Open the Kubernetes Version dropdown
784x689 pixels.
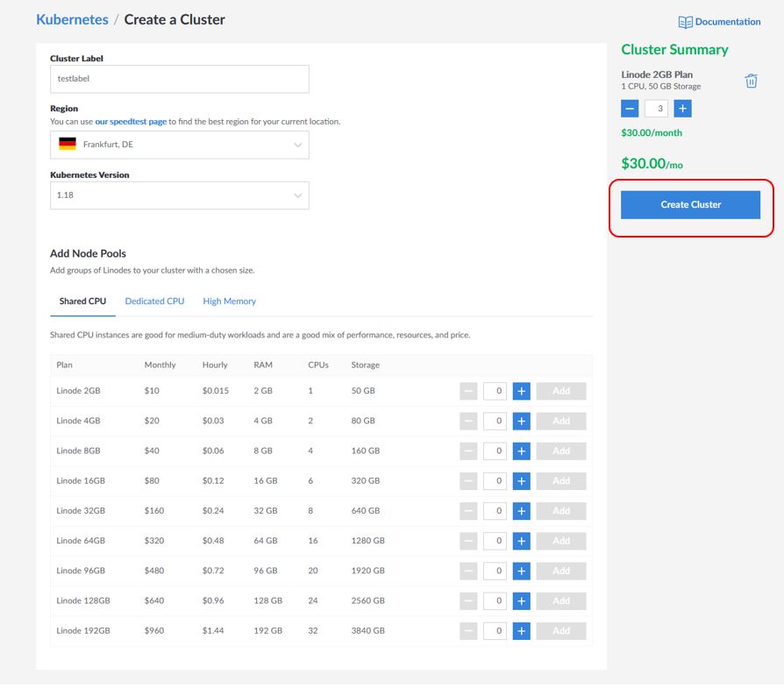[180, 195]
